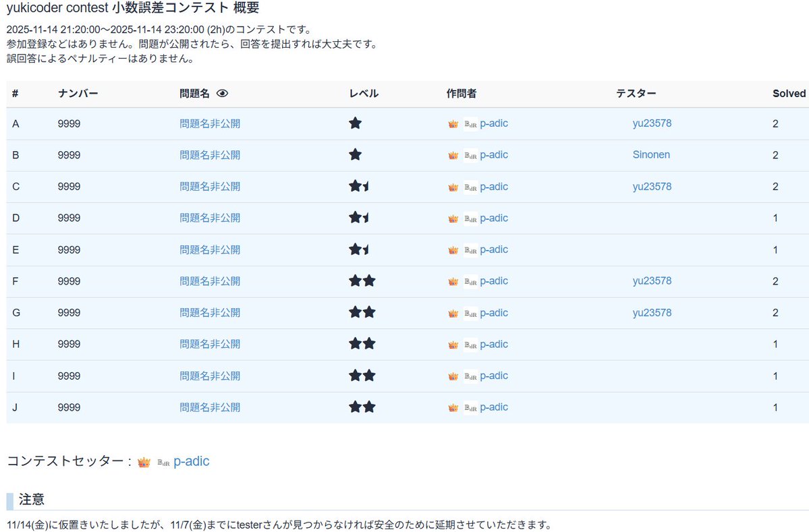Viewport: 809px width, 532px height.
Task: Click BdR badge icon in row B
Action: pos(470,155)
